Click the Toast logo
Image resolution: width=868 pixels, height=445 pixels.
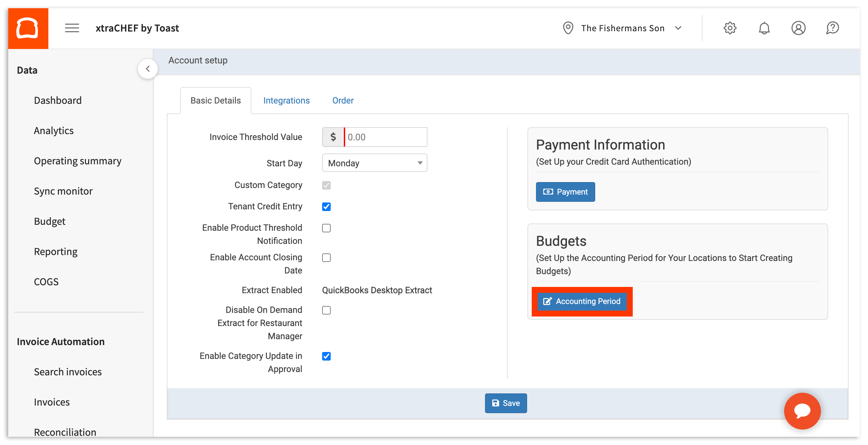pyautogui.click(x=28, y=28)
